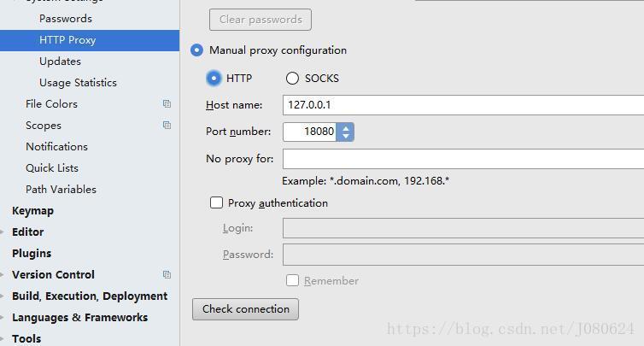Screen dimensions: 644x346
Task: Click the Host name input field
Action: tap(461, 105)
